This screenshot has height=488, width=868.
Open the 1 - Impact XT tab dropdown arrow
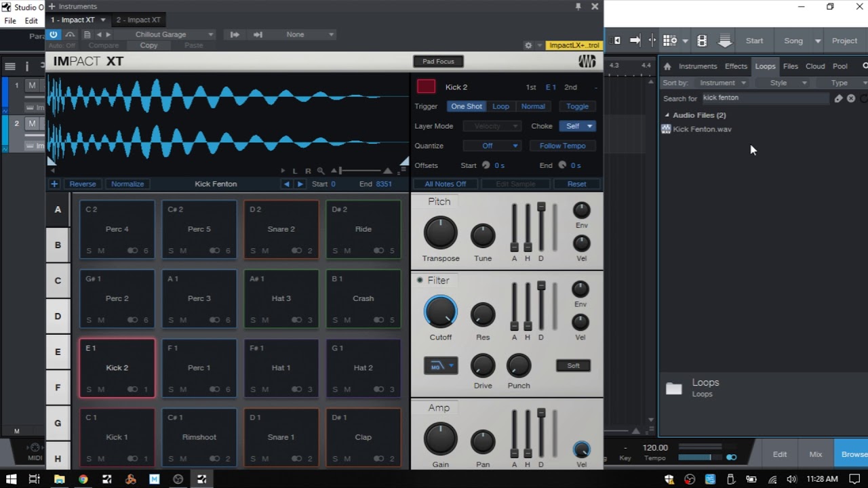(103, 20)
